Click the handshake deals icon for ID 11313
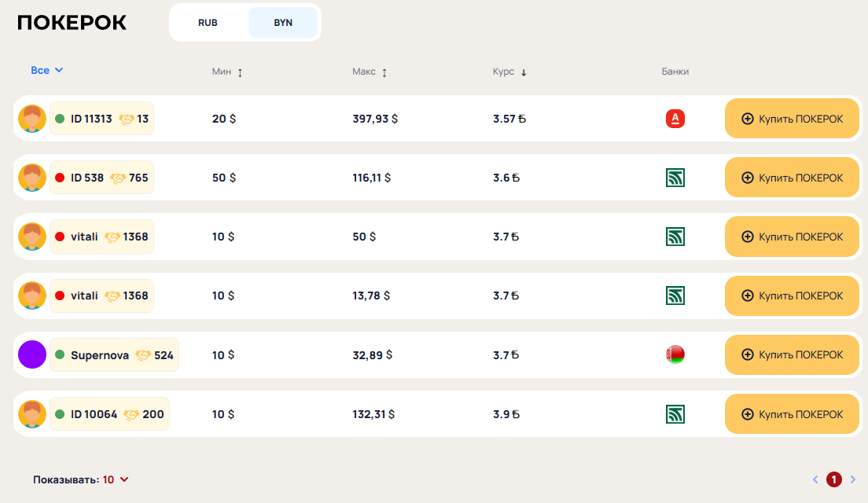This screenshot has width=868, height=503. 127,119
